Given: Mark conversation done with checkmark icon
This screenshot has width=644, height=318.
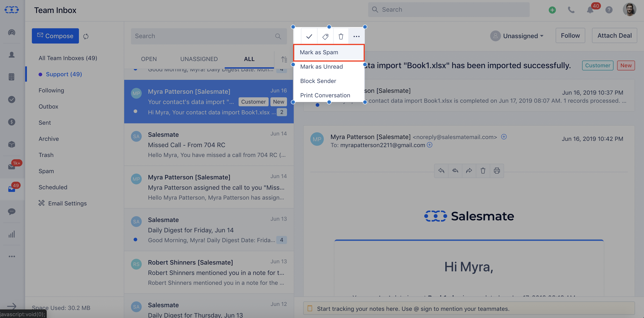Looking at the screenshot, I should click(x=309, y=36).
